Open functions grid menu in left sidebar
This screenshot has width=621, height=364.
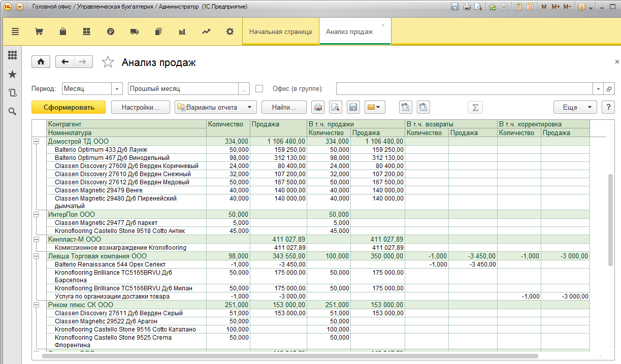point(13,55)
